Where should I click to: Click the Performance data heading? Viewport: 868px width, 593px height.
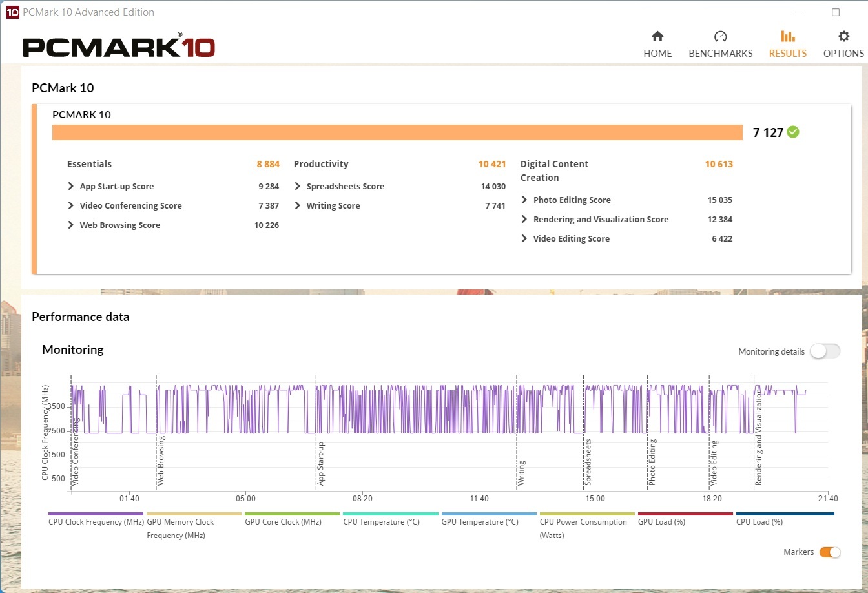[x=81, y=317]
